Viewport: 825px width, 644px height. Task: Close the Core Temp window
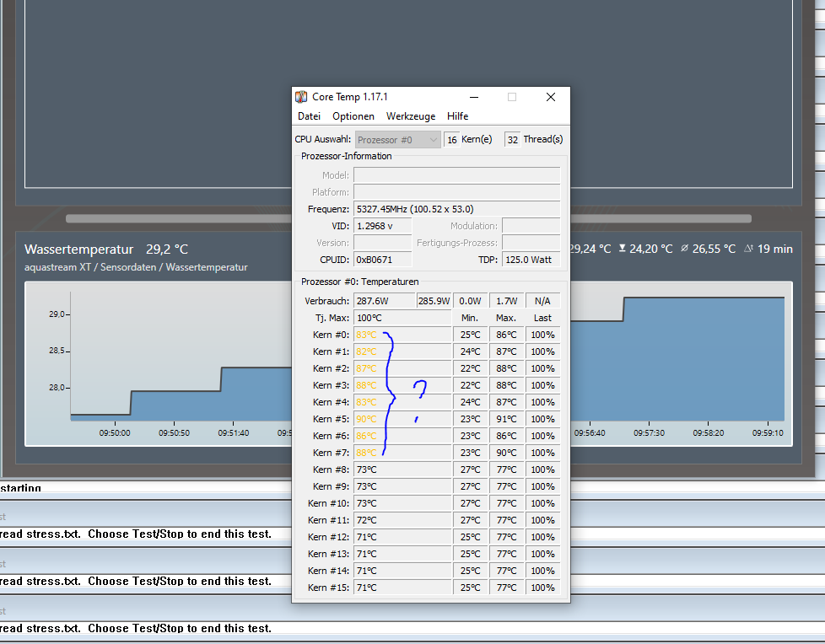pos(550,97)
